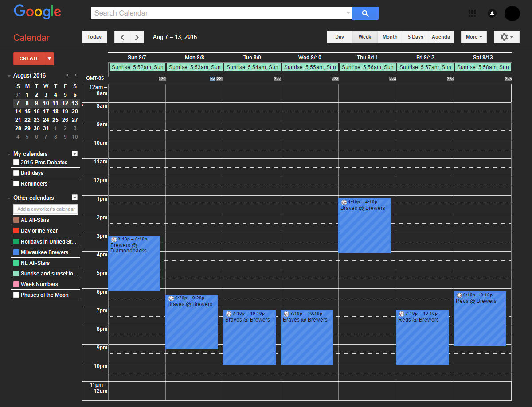Toggle Milwaukee Brewers calendar color box

pyautogui.click(x=16, y=252)
